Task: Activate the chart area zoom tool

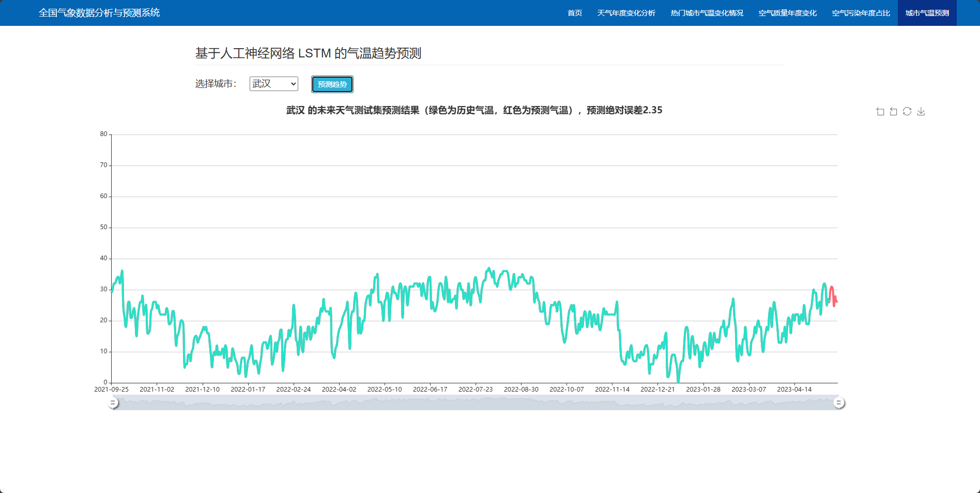Action: click(880, 111)
